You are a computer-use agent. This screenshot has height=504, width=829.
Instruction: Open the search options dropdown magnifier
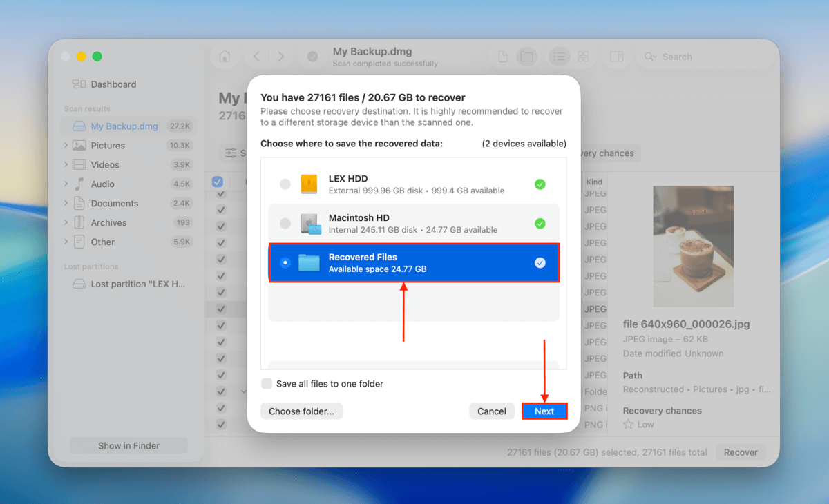point(650,57)
